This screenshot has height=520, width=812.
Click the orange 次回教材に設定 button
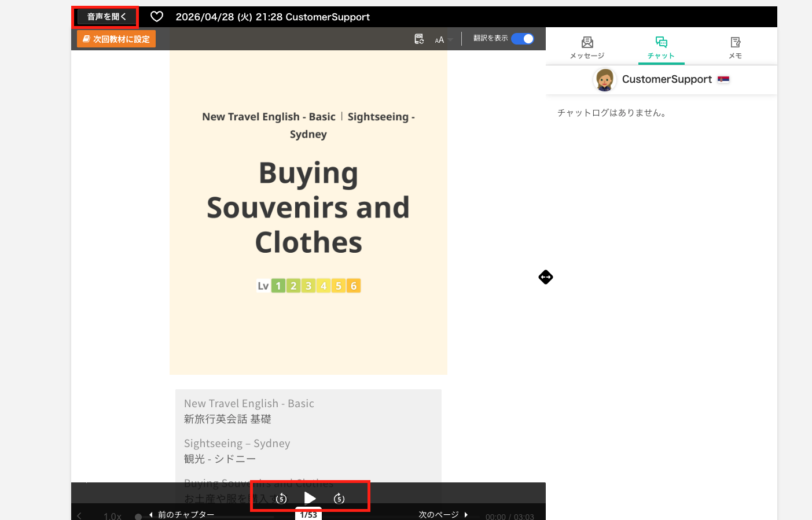[116, 39]
